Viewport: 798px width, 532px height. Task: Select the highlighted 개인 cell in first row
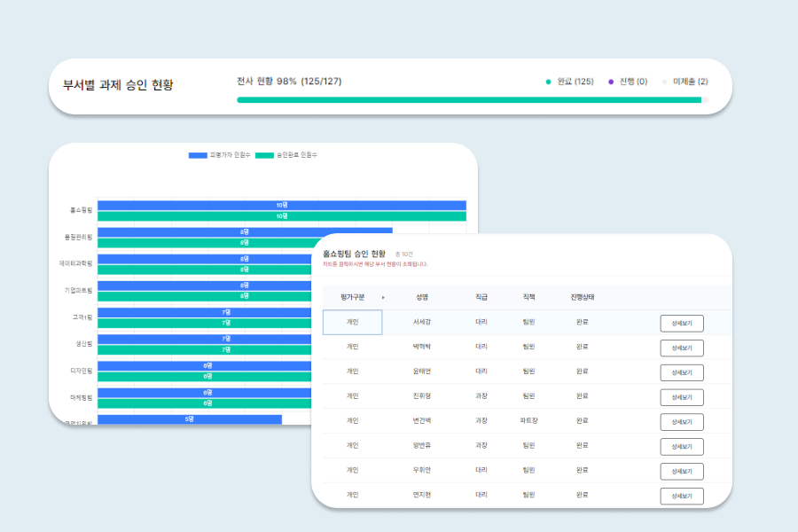pyautogui.click(x=352, y=323)
